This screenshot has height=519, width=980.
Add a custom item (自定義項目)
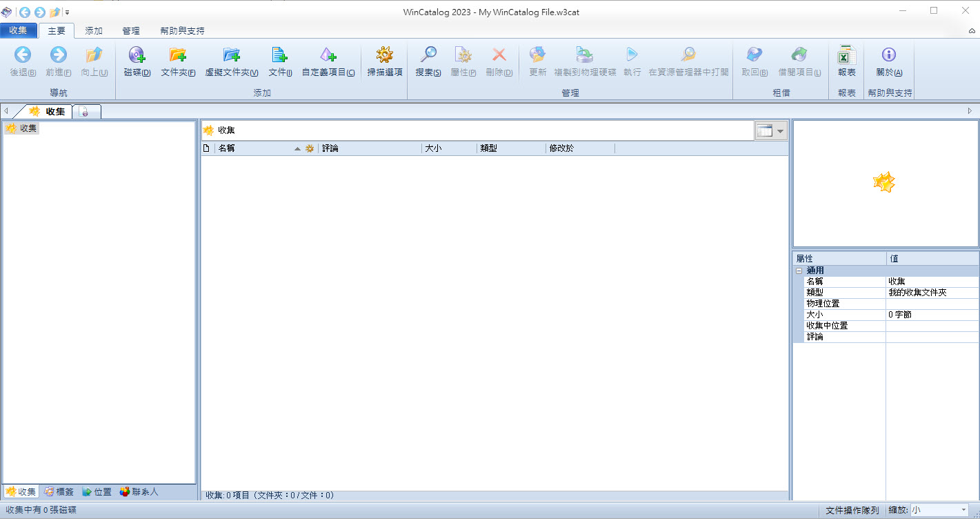(327, 62)
